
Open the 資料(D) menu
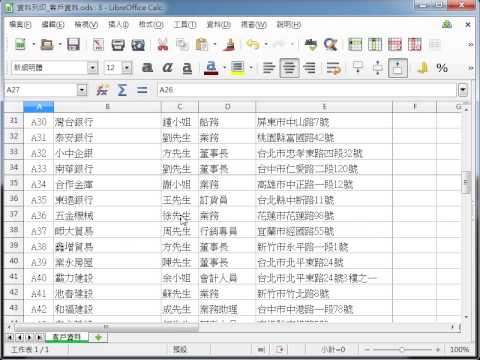tap(219, 25)
